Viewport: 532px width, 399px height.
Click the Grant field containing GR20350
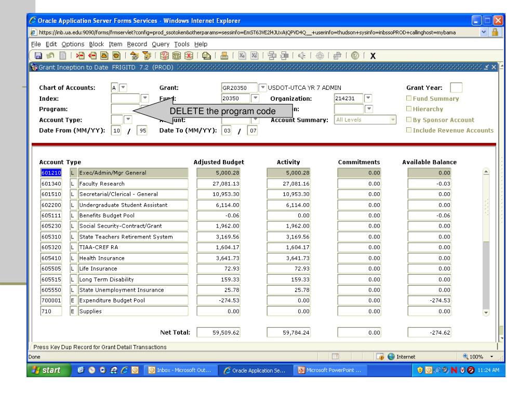pos(239,87)
